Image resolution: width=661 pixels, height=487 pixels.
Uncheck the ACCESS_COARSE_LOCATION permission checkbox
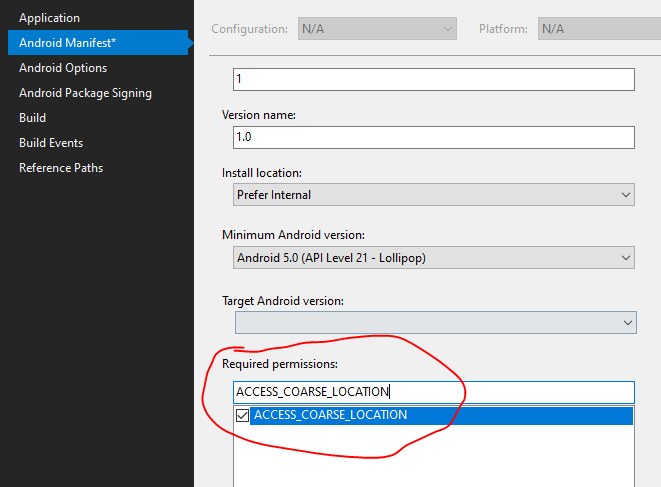[x=242, y=415]
